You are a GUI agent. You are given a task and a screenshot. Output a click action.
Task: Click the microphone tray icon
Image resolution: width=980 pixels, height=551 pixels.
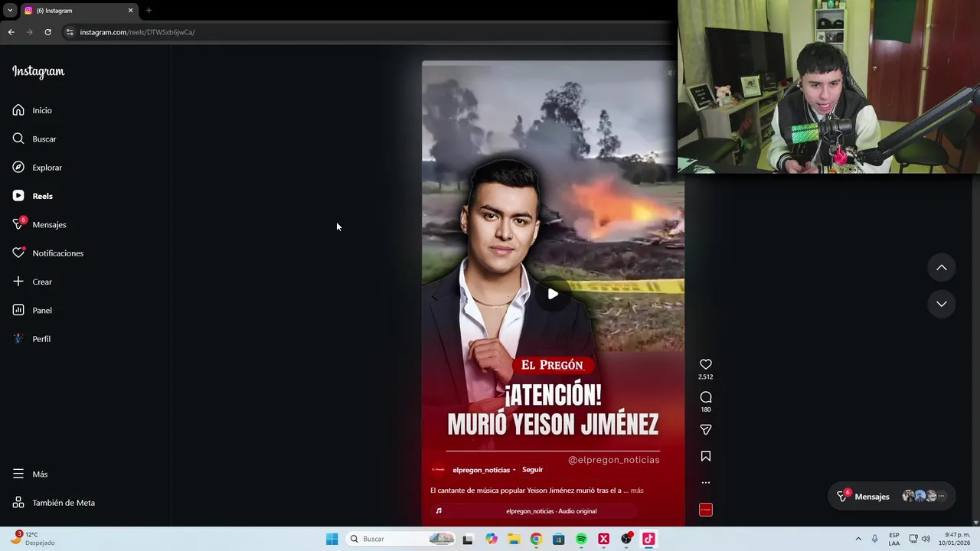point(875,539)
